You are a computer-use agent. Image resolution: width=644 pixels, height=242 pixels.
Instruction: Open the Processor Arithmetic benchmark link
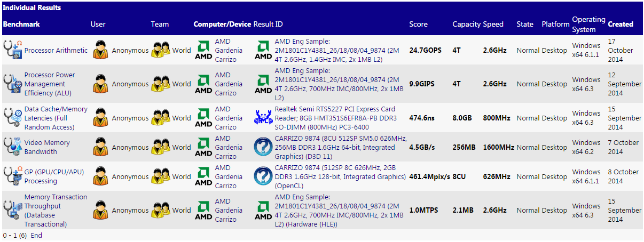(56, 50)
